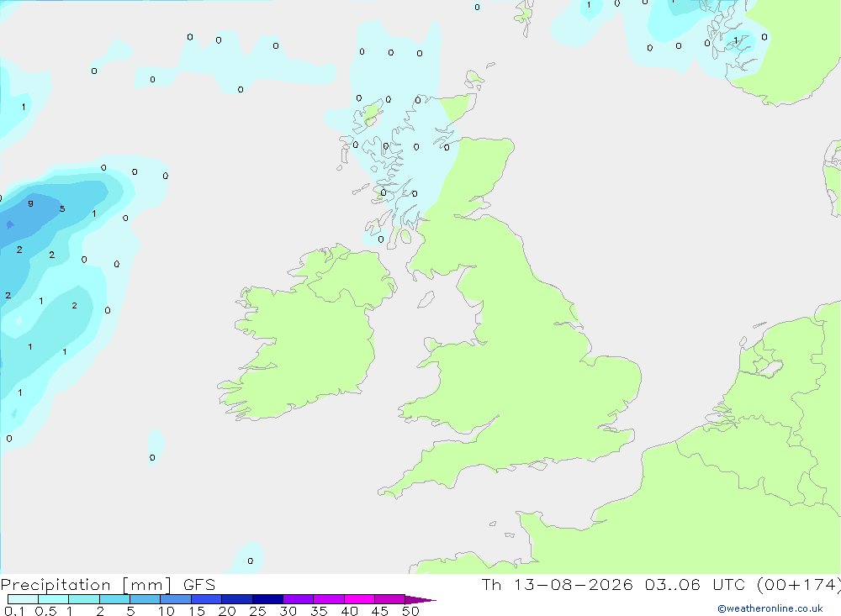Click the "20" legend scale label
This screenshot has width=841, height=616.
pyautogui.click(x=227, y=611)
